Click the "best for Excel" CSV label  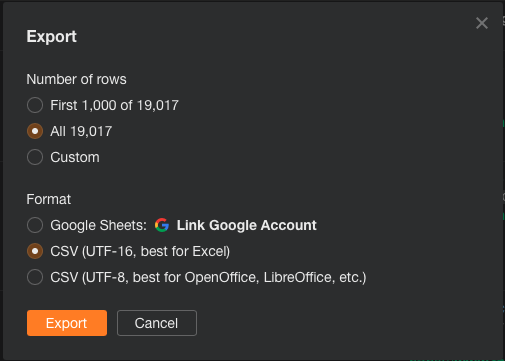click(x=140, y=251)
